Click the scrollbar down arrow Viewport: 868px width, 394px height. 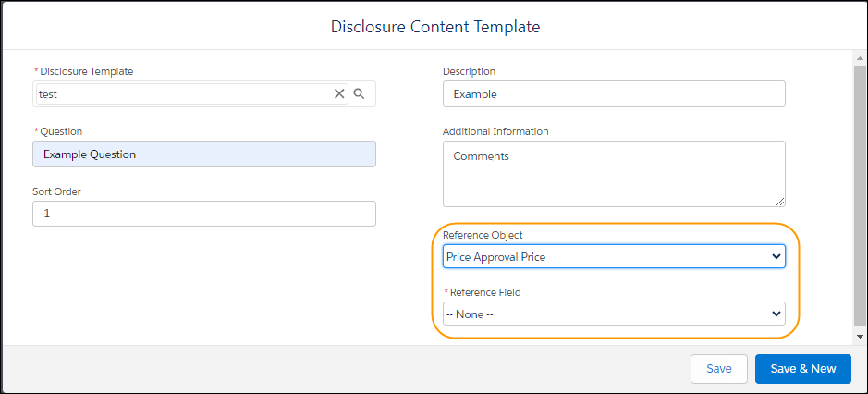[860, 336]
